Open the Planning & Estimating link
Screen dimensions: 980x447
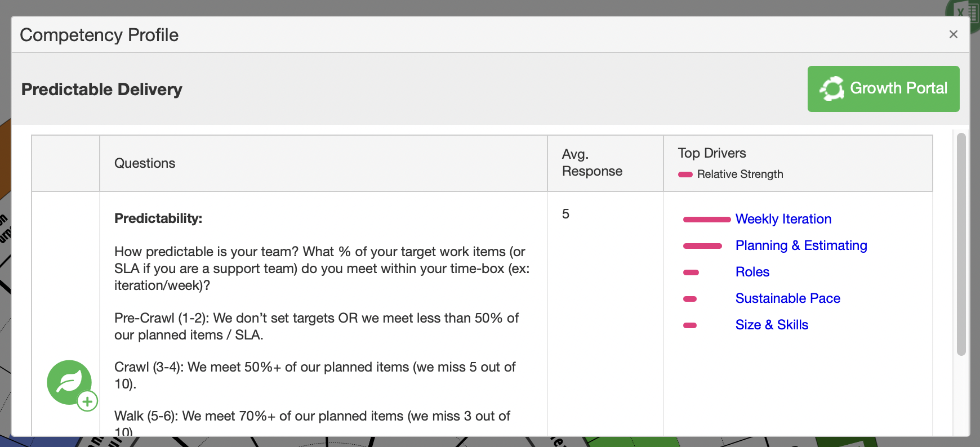pyautogui.click(x=801, y=245)
